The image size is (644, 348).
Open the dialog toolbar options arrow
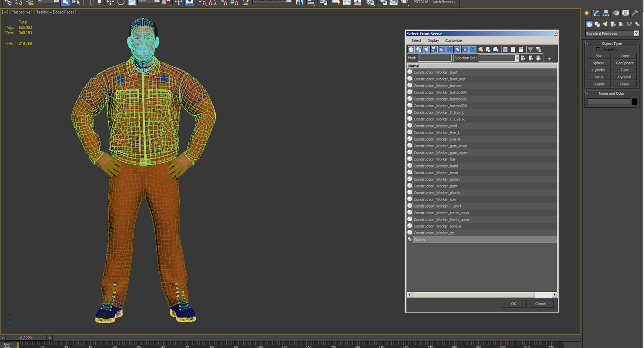click(549, 59)
